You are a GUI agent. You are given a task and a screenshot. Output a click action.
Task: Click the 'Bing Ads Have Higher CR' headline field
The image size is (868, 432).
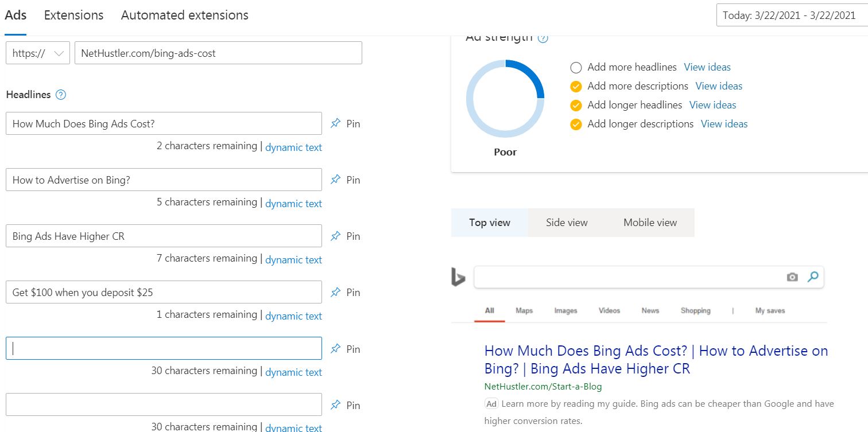(x=164, y=236)
